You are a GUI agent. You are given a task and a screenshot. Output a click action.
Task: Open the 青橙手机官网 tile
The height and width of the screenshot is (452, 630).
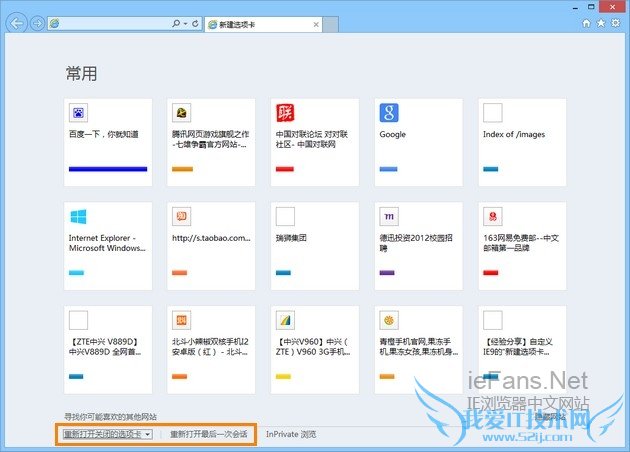(x=419, y=350)
